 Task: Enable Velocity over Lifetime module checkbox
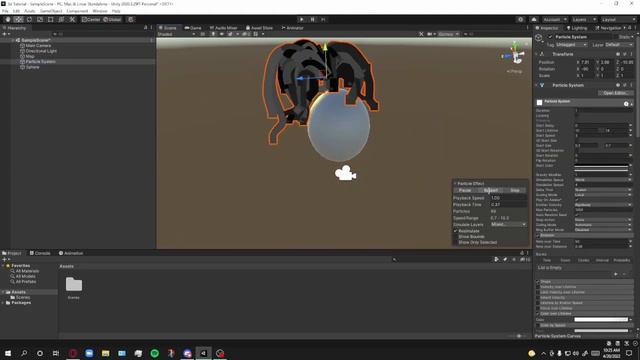(x=538, y=287)
